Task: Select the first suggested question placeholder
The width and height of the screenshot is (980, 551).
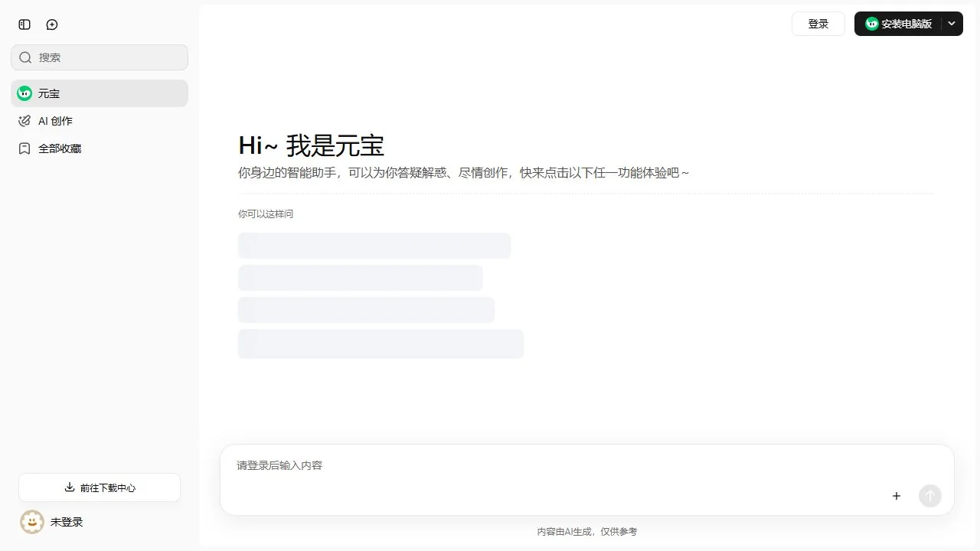Action: (374, 246)
